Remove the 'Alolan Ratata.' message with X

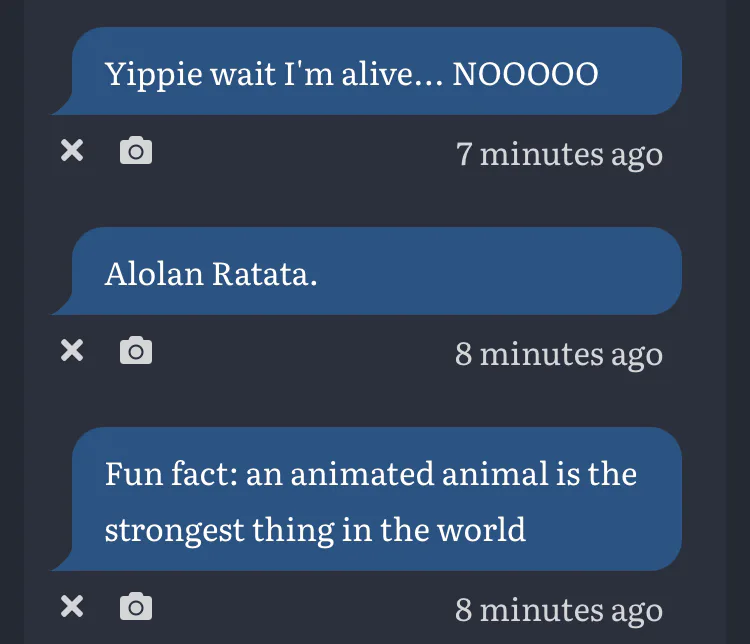coord(71,351)
